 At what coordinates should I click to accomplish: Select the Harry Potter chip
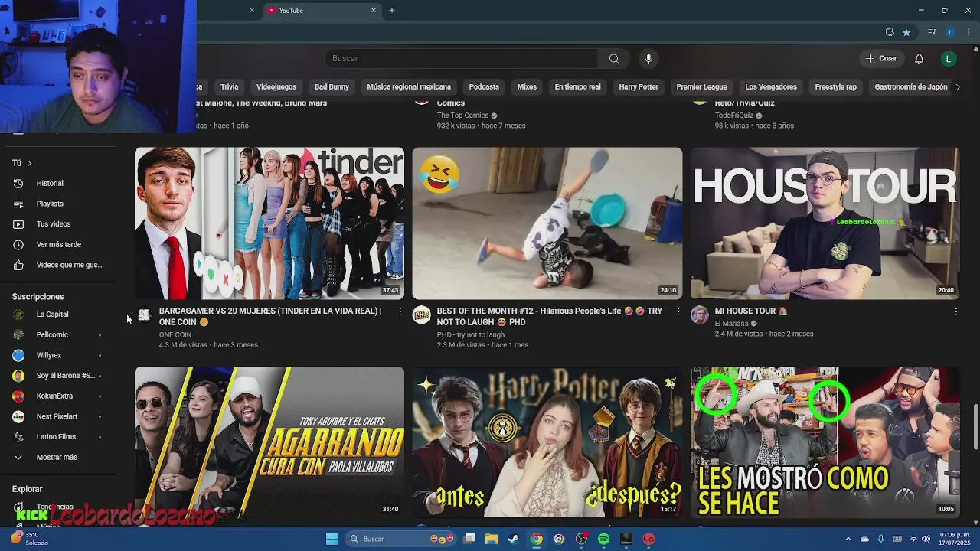point(639,87)
